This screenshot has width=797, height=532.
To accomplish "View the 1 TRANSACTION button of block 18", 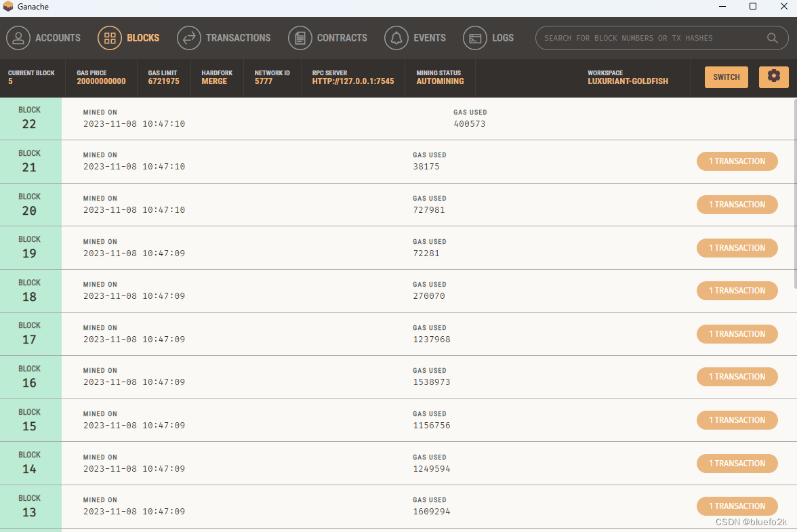I will [737, 291].
